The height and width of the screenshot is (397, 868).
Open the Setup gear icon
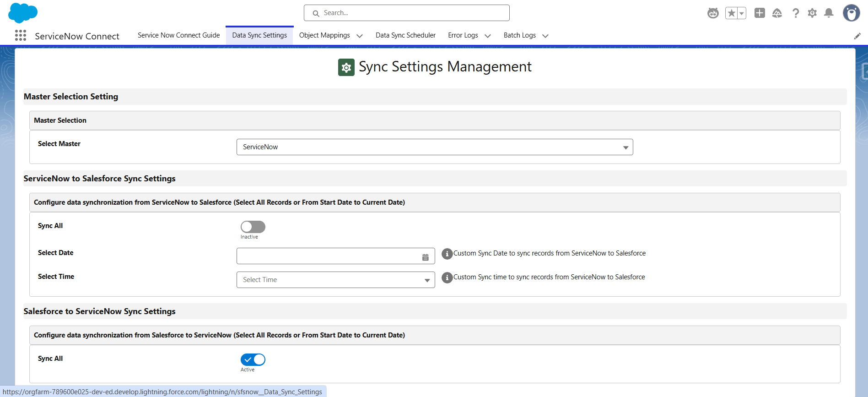pos(812,13)
